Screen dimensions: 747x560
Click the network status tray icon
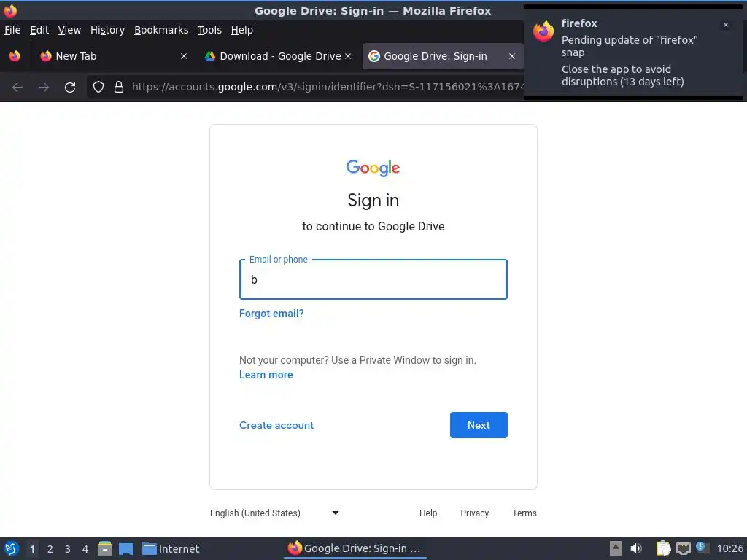pos(683,548)
